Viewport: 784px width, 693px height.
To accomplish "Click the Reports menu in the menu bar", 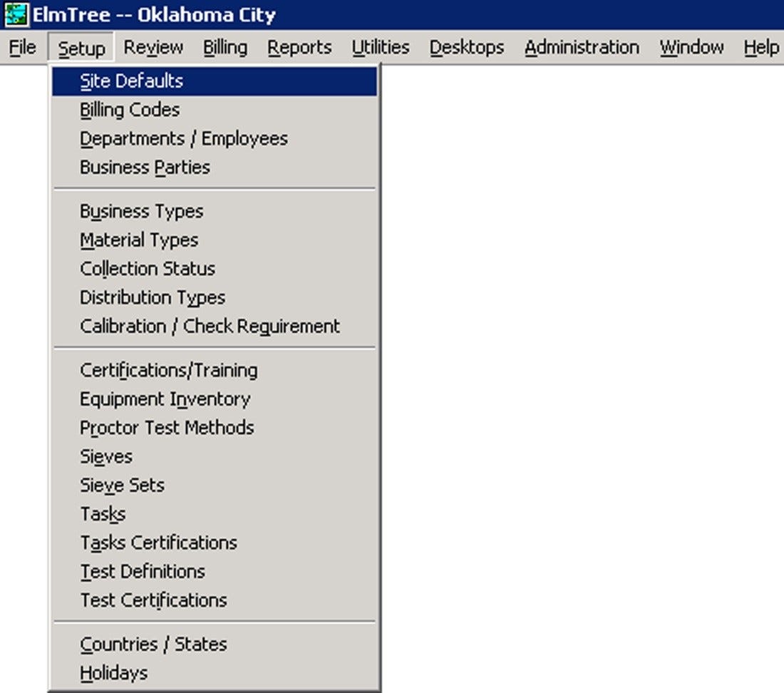I will pos(299,47).
